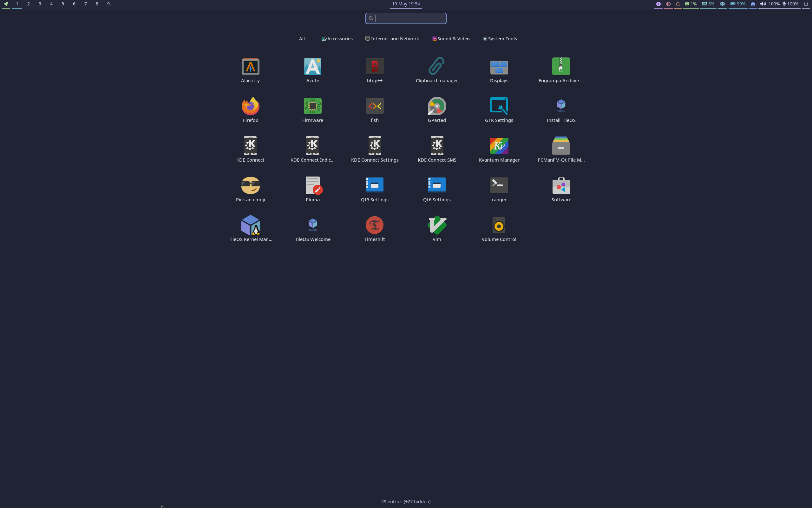Click the notification bell in the panel
This screenshot has width=812, height=508.
point(678,4)
